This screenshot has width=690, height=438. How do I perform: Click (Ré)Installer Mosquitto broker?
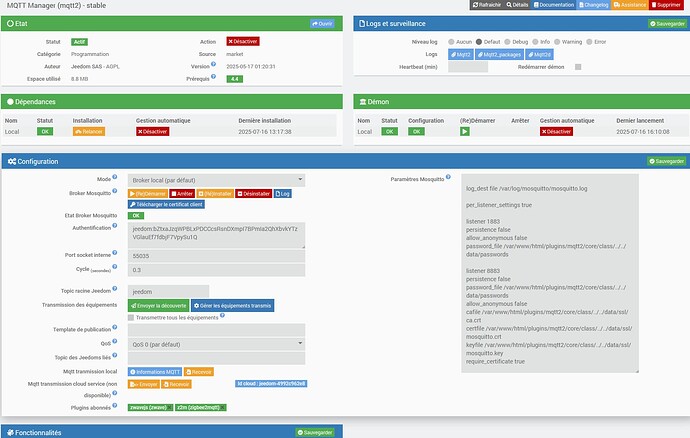tap(215, 194)
